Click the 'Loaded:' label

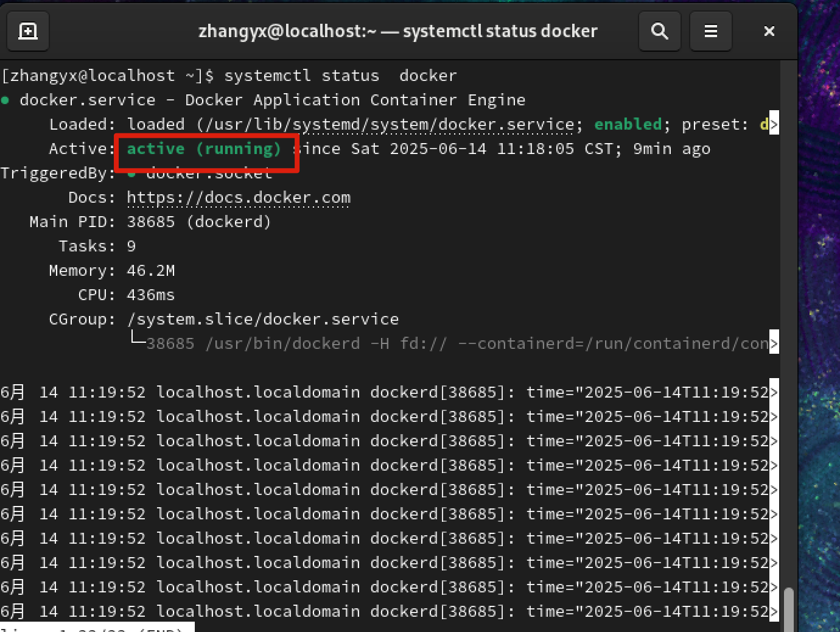(83, 124)
